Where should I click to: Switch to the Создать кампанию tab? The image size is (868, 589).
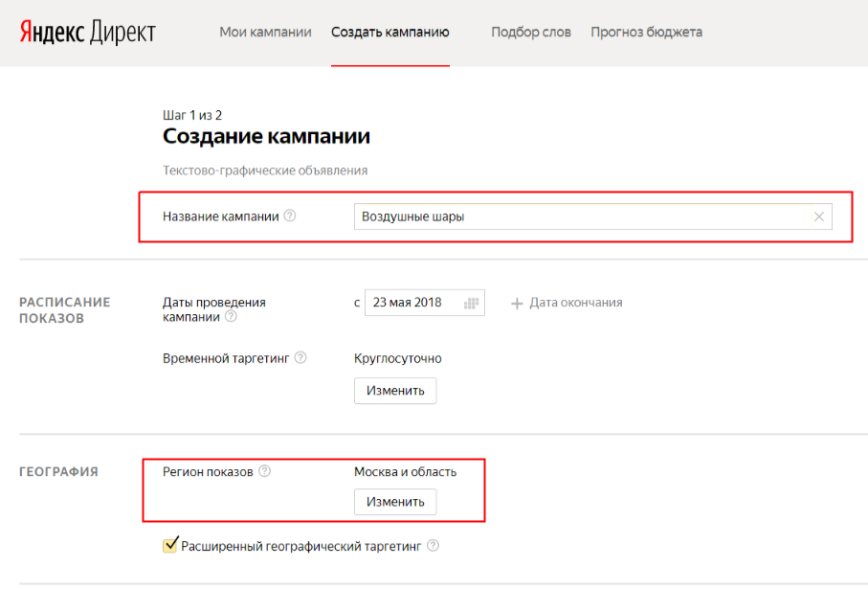click(389, 33)
